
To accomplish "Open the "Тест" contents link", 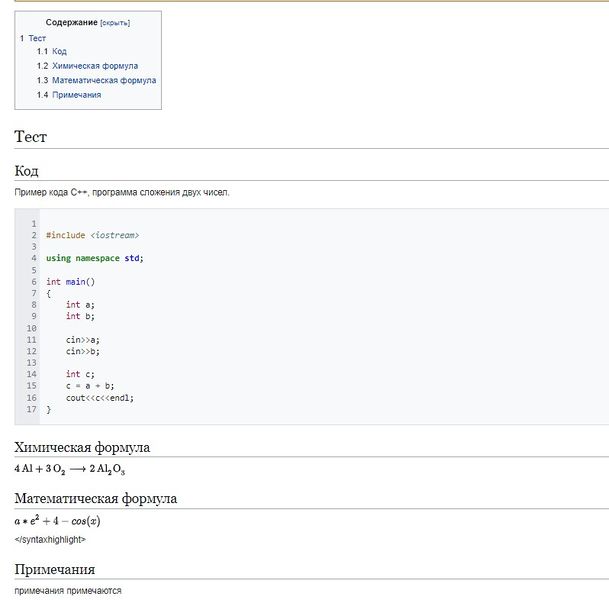I will click(x=37, y=38).
